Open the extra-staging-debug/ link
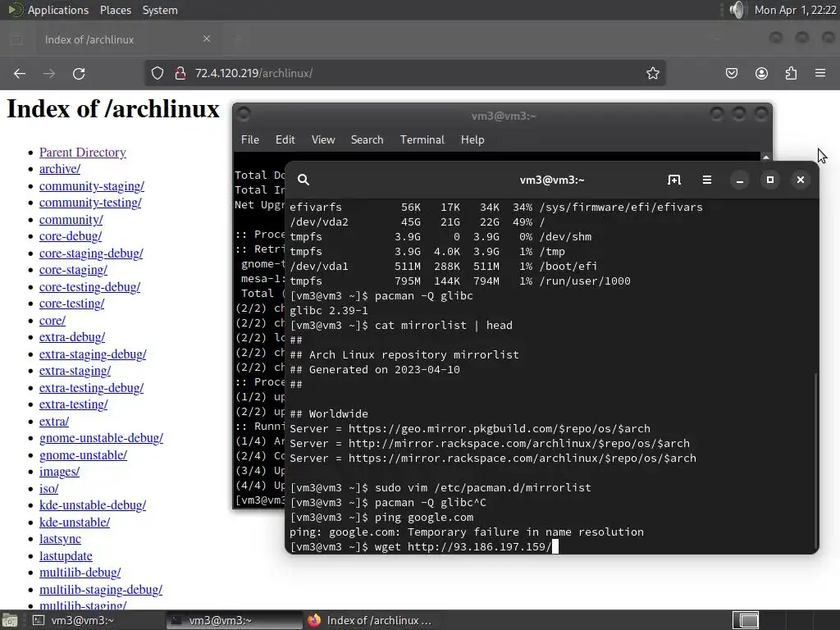The height and width of the screenshot is (630, 840). pos(93,354)
